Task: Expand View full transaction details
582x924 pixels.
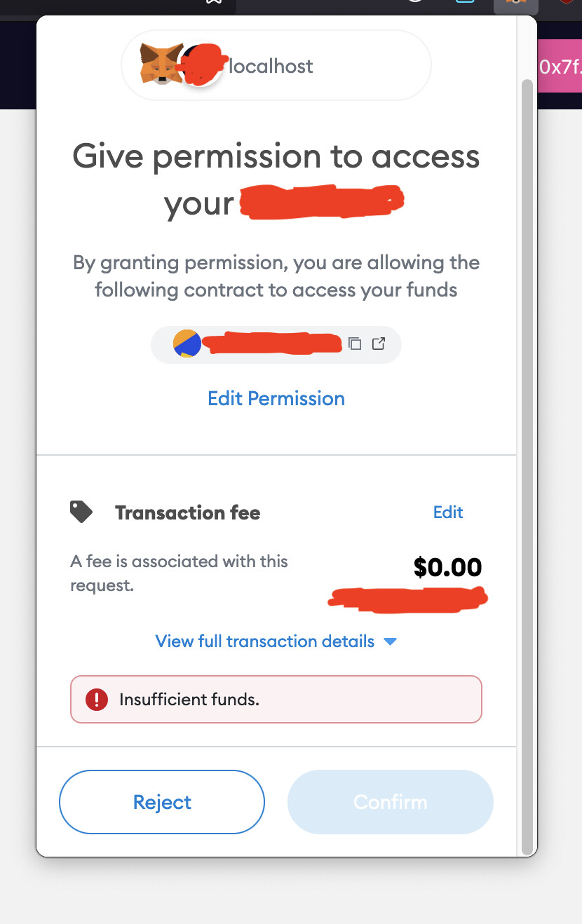Action: [265, 641]
